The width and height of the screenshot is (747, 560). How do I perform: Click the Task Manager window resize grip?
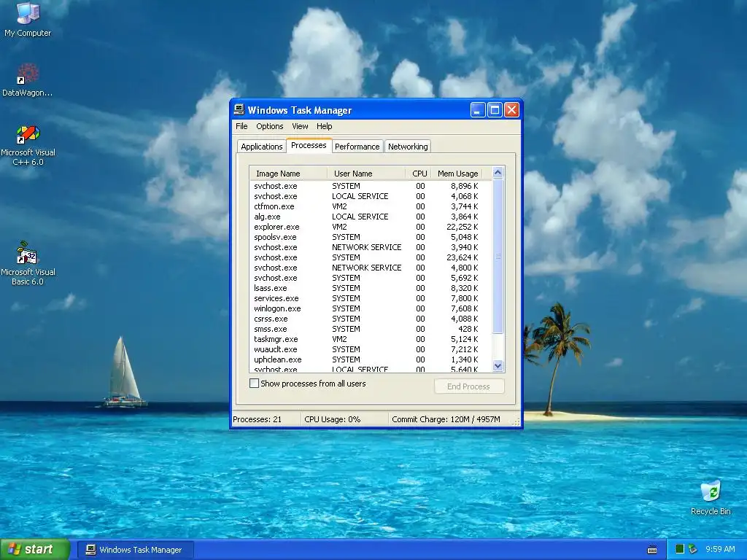coord(516,421)
